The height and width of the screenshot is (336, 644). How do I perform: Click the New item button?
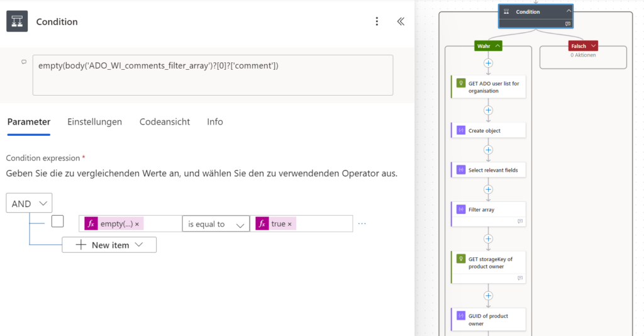point(109,245)
